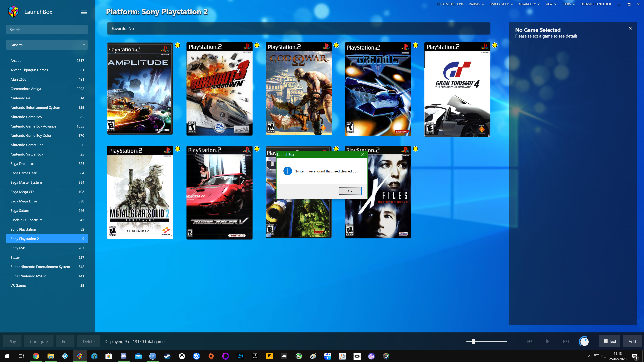Click OK in the LaunchBox dialog

tap(350, 191)
